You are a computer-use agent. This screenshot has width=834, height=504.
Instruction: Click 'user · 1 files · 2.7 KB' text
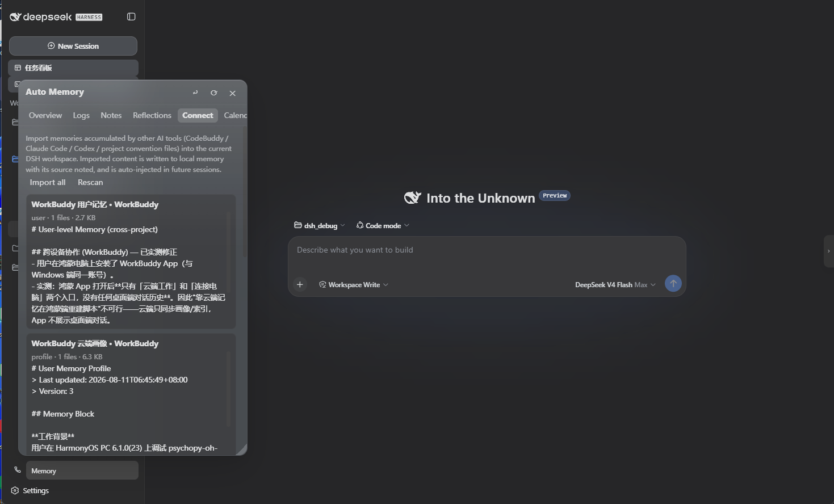[64, 217]
